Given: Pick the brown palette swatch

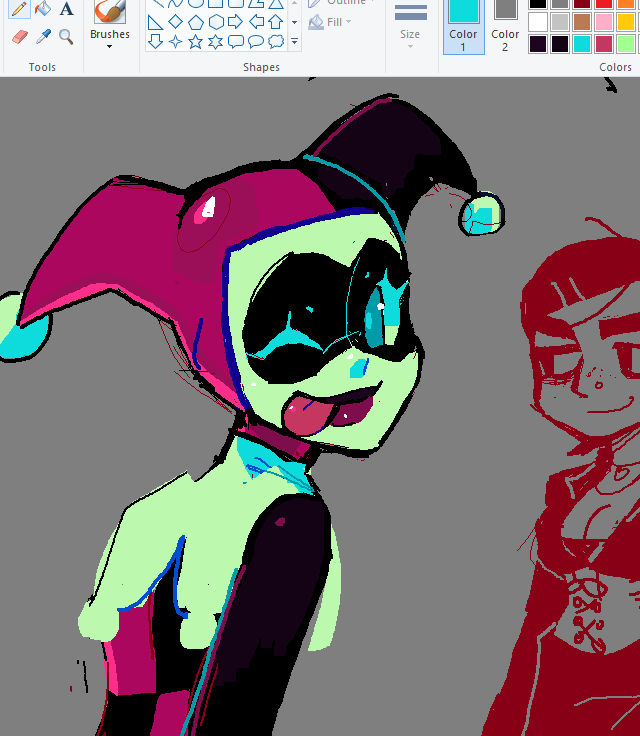Looking at the screenshot, I should coord(582,22).
